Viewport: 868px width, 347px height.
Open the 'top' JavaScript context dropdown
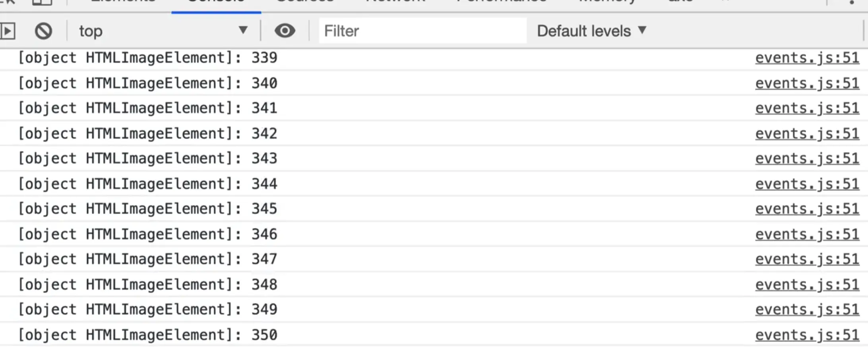(x=163, y=31)
